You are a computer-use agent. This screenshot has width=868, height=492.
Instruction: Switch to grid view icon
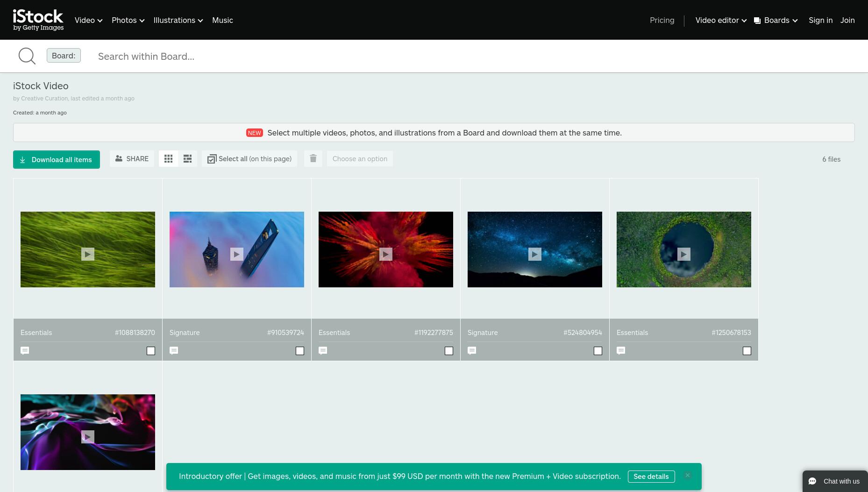pyautogui.click(x=169, y=159)
